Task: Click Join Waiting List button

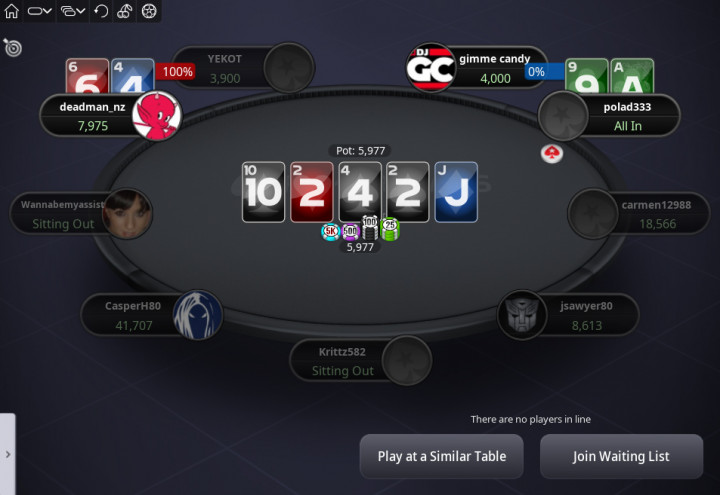Action: (x=621, y=456)
